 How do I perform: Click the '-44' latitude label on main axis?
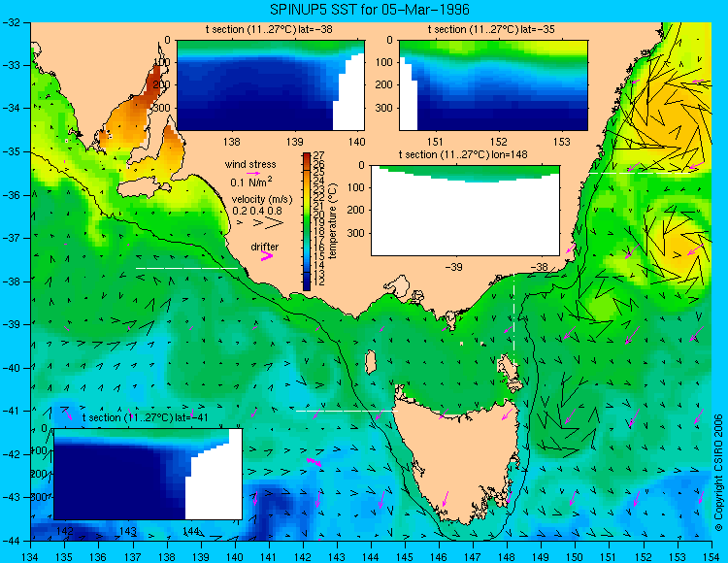[12, 541]
